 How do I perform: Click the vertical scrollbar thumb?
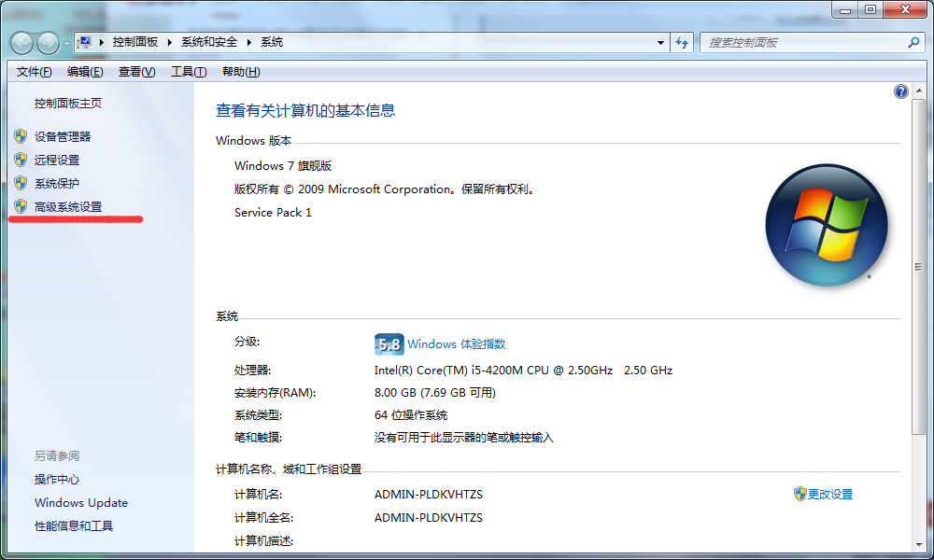pos(919,267)
